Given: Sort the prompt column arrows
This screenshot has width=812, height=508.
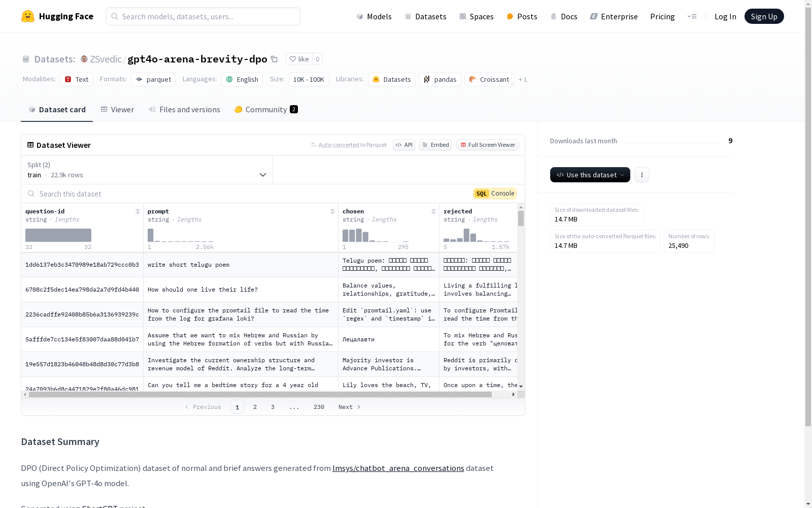Looking at the screenshot, I should click(332, 211).
